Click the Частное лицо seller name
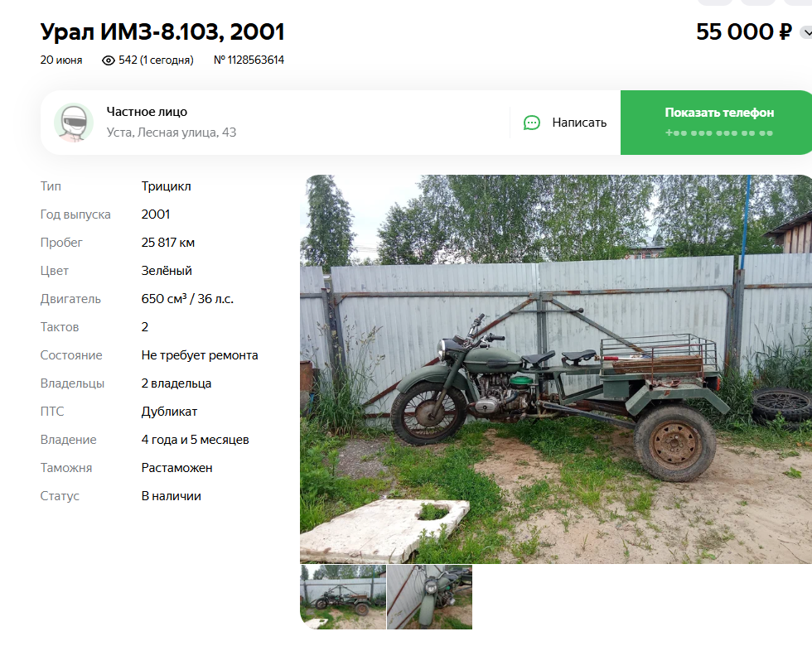The height and width of the screenshot is (670, 812). tap(147, 112)
